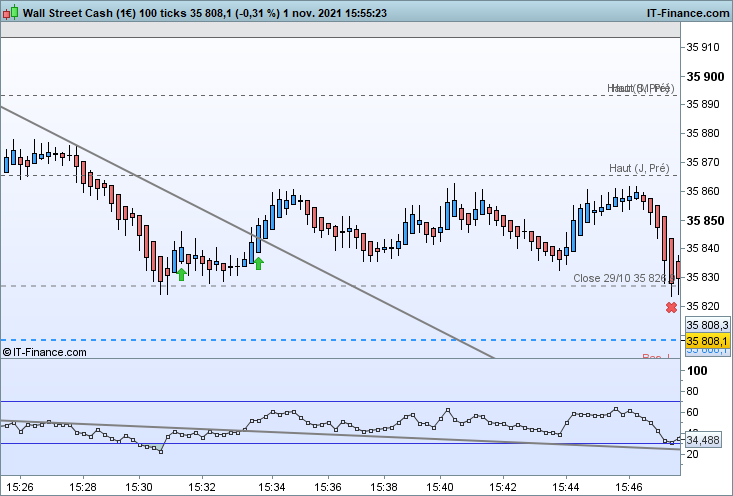Click the 35 850 price axis label

[705, 221]
